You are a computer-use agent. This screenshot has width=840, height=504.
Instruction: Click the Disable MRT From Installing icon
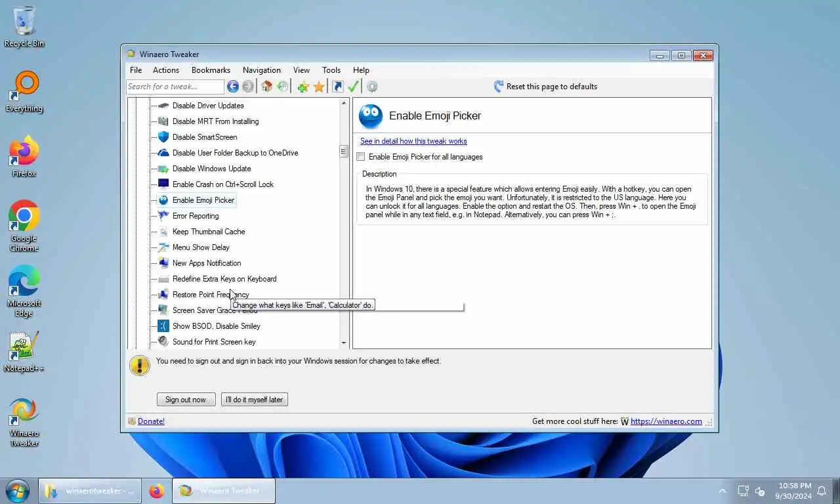point(163,121)
